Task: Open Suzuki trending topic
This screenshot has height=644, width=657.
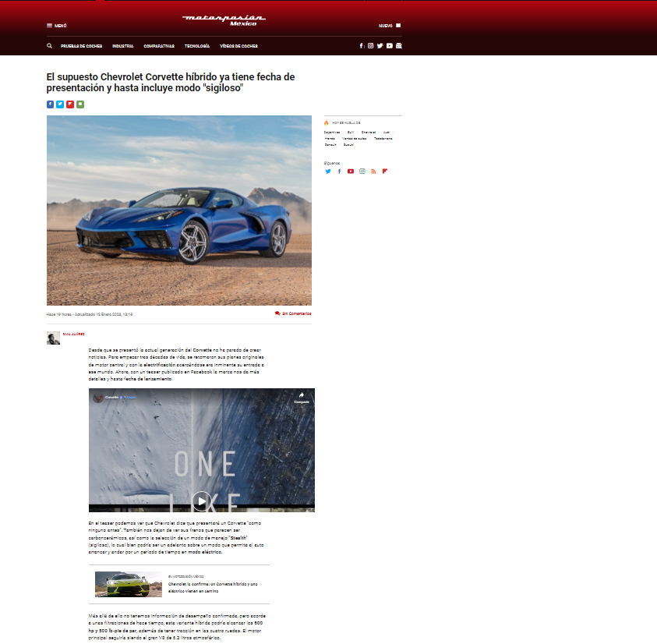Action: 348,145
